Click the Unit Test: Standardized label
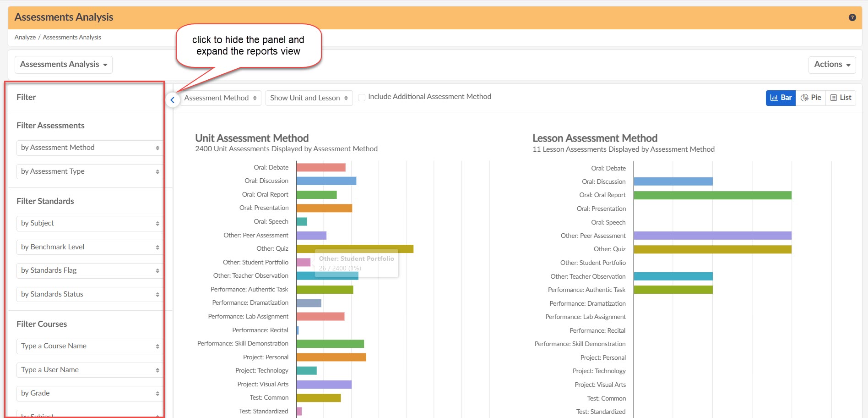The height and width of the screenshot is (418, 868). (263, 412)
